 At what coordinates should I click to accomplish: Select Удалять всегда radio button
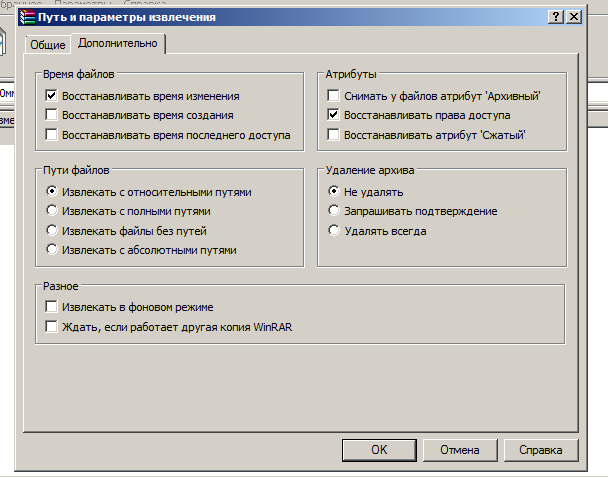pyautogui.click(x=334, y=231)
